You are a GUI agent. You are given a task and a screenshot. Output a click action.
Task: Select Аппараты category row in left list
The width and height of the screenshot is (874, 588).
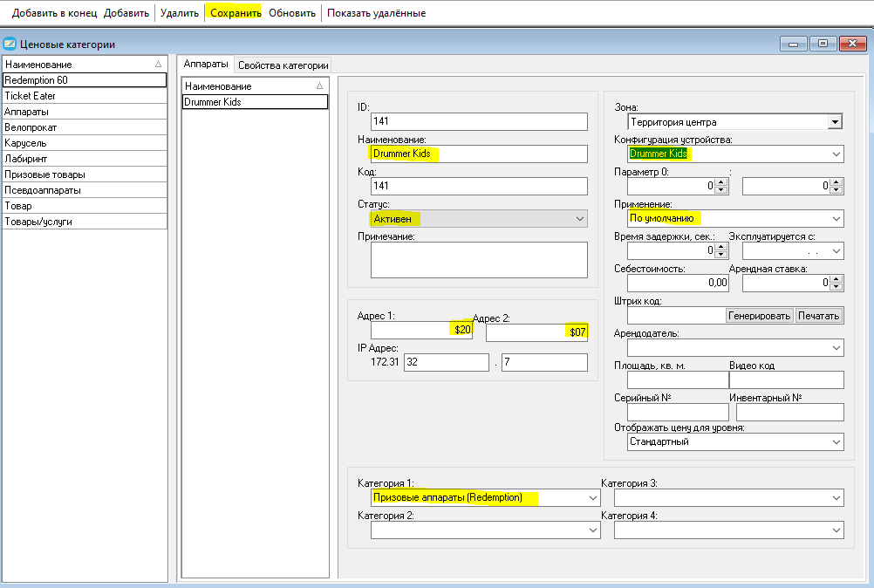tap(85, 112)
